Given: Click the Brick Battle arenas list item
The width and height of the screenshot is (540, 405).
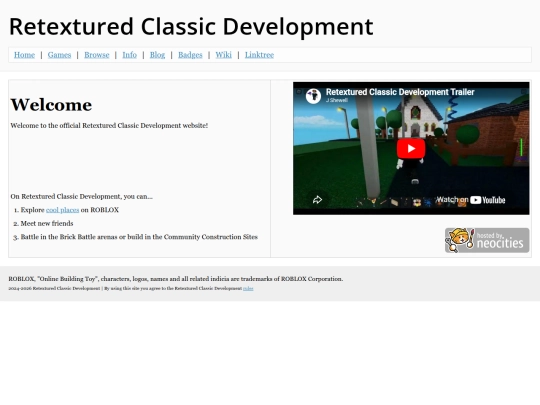Looking at the screenshot, I should coord(139,237).
